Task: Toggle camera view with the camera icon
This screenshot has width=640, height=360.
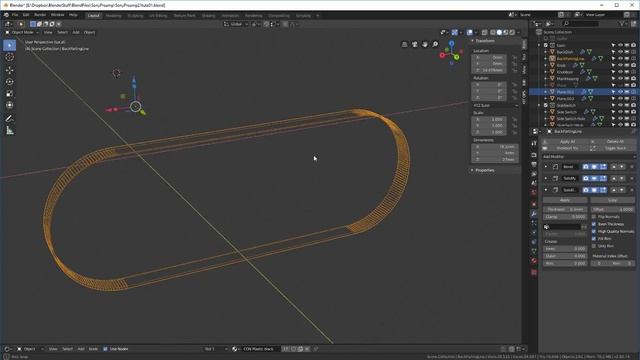Action: [415, 44]
